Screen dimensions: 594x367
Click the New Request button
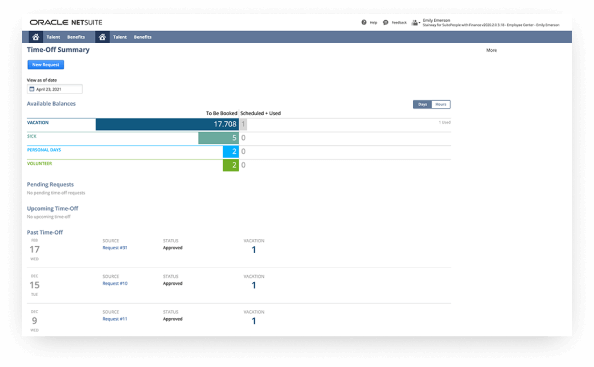point(45,65)
